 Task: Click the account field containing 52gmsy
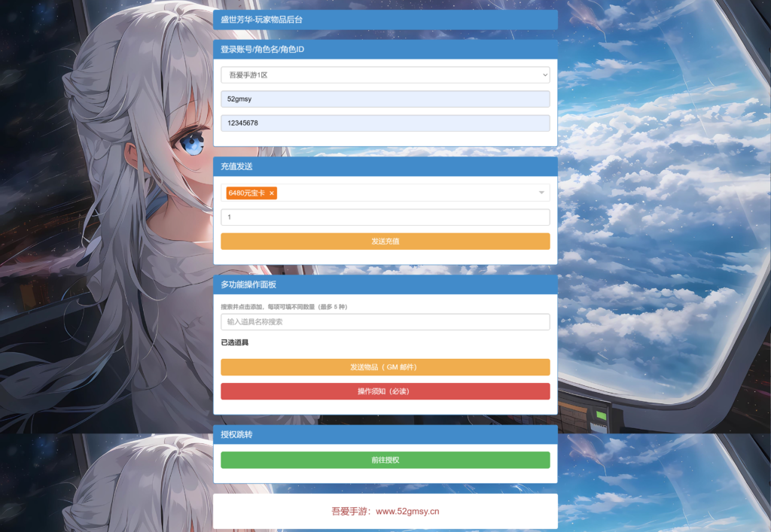click(x=385, y=99)
